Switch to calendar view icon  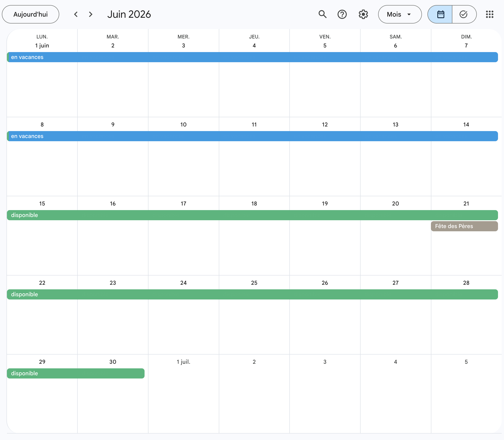tap(440, 14)
